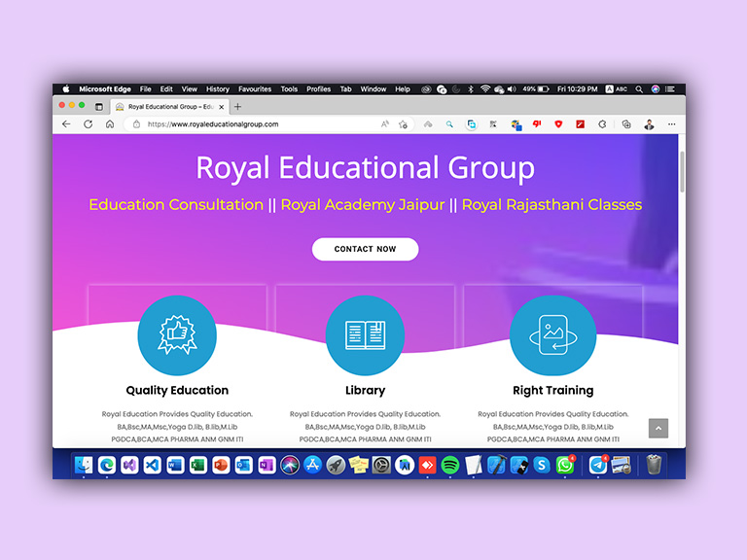This screenshot has height=560, width=747.
Task: Toggle the Wi-Fi status menu icon
Action: click(485, 89)
